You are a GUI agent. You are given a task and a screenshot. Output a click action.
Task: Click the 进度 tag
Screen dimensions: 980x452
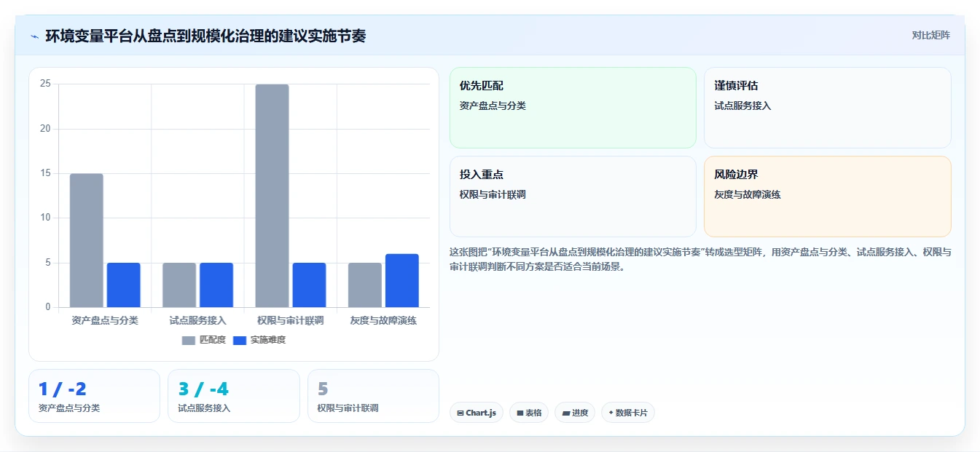tap(575, 413)
